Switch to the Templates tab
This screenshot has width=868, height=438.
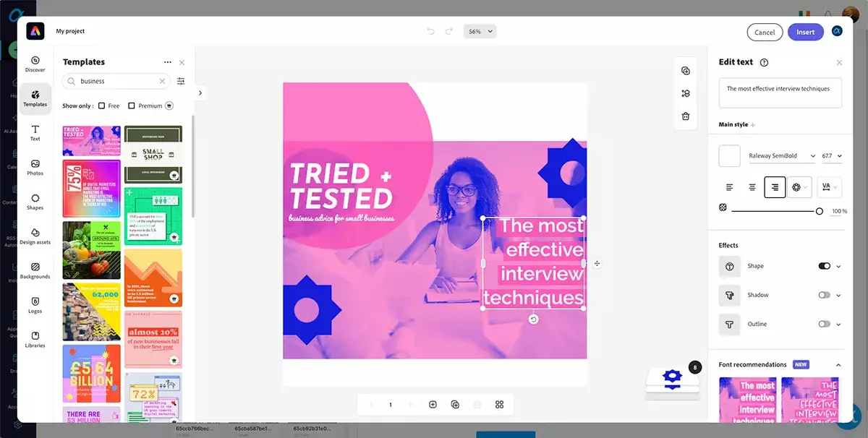tap(35, 98)
